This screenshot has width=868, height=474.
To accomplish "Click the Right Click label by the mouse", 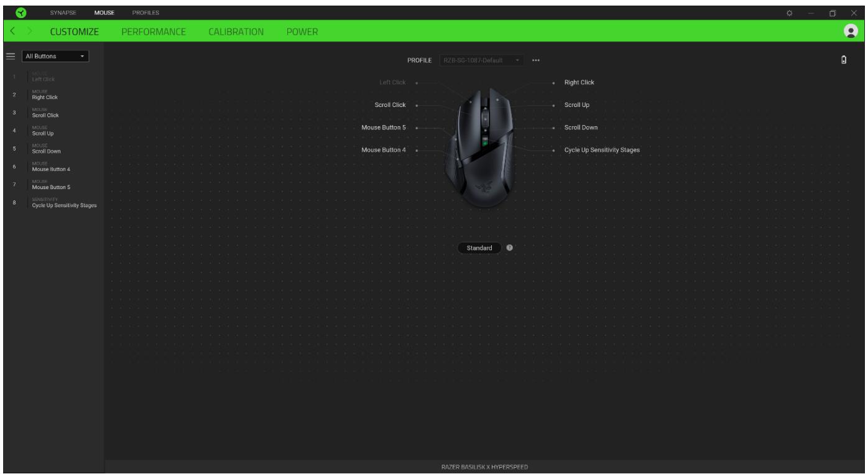I will click(x=579, y=82).
